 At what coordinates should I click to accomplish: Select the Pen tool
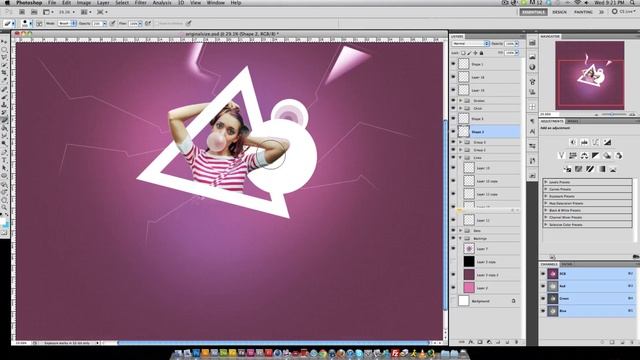pyautogui.click(x=4, y=152)
